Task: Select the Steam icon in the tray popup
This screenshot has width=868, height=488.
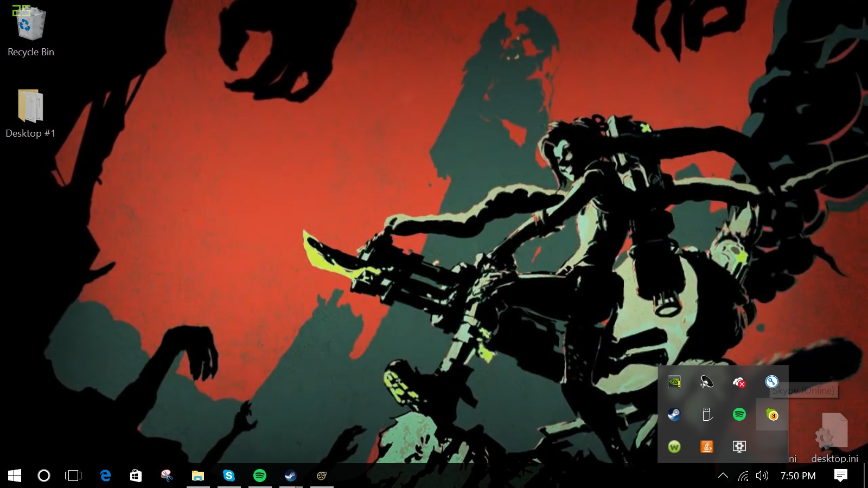Action: pyautogui.click(x=674, y=414)
